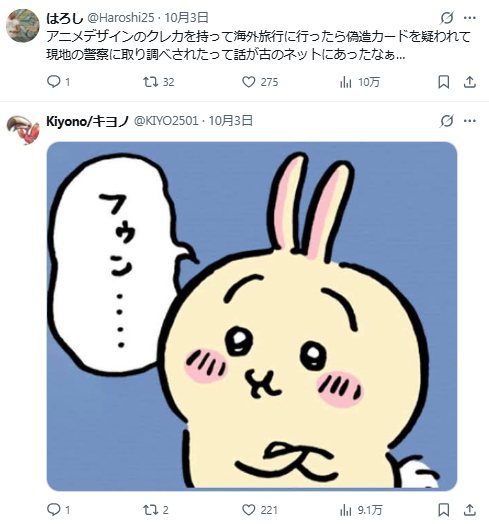
Task: Reply to Kiyono/キヨノ's tweet
Action: pyautogui.click(x=53, y=510)
